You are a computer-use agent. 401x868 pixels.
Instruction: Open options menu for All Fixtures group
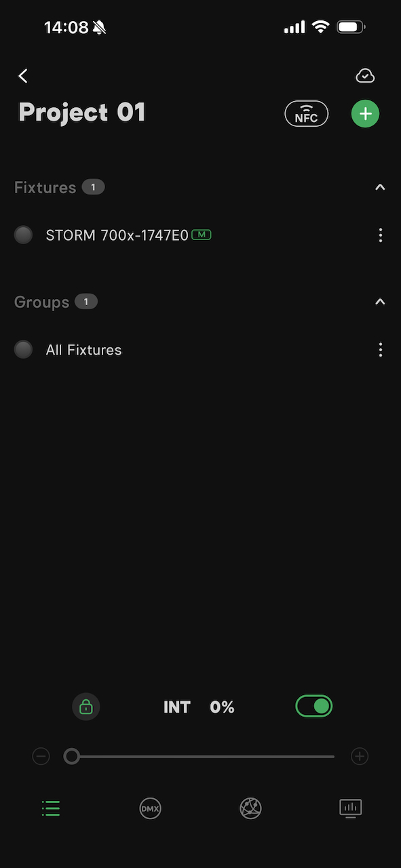coord(381,349)
